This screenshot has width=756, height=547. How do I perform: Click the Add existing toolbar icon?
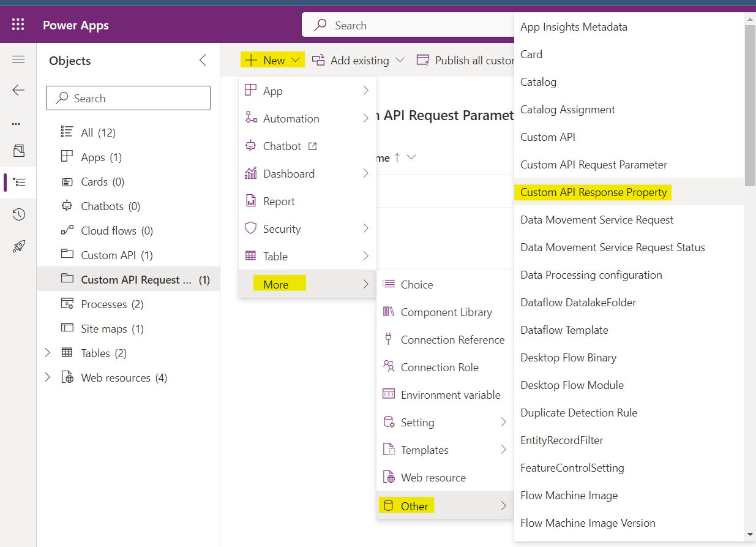(x=318, y=60)
